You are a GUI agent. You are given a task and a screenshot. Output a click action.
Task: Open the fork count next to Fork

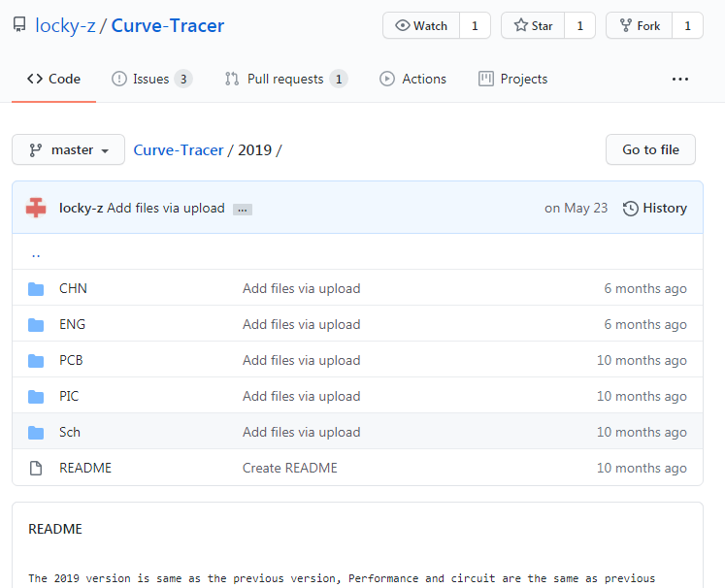(687, 25)
